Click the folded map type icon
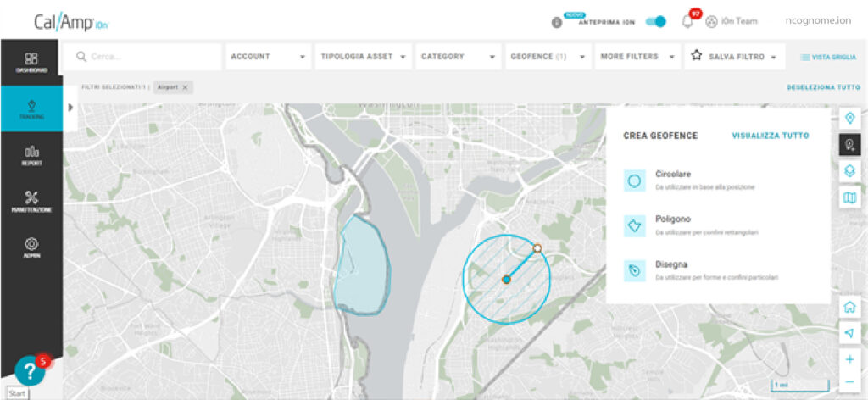 [x=849, y=197]
